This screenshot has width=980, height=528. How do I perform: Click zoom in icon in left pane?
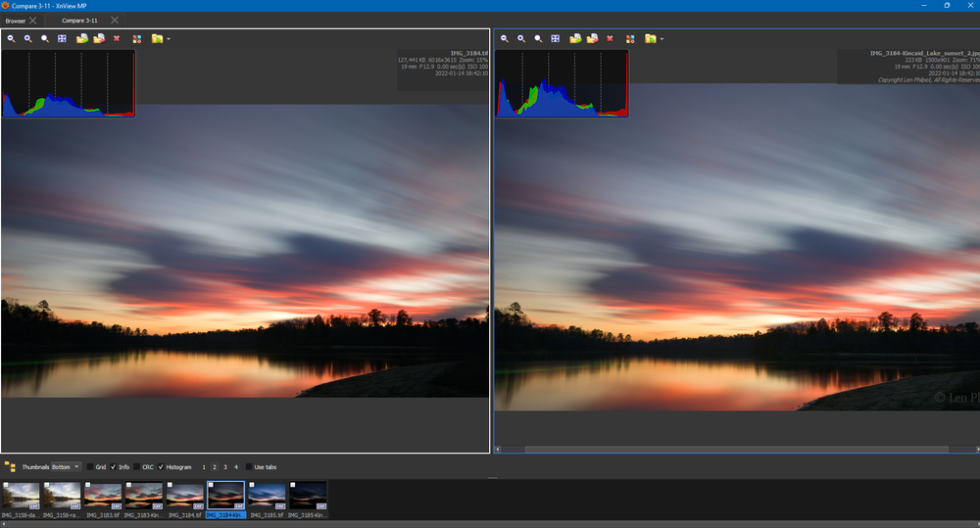tap(28, 38)
